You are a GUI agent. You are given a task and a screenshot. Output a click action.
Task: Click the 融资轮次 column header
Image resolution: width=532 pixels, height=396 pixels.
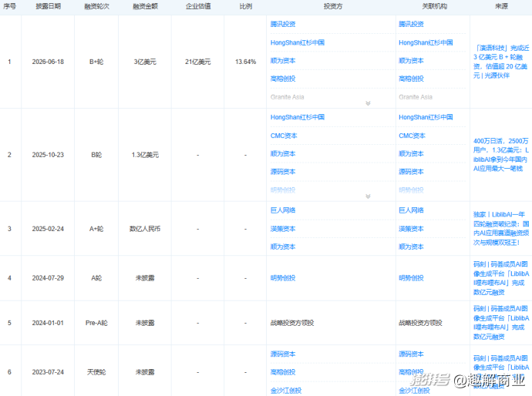(96, 6)
